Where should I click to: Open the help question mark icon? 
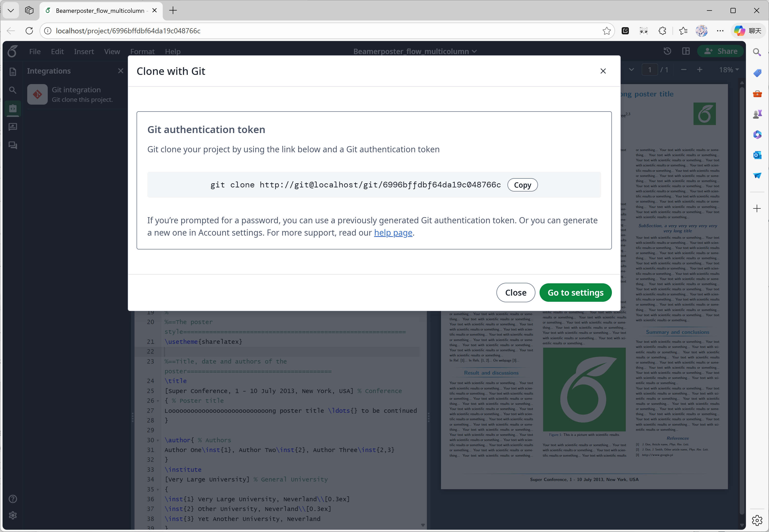pos(13,499)
